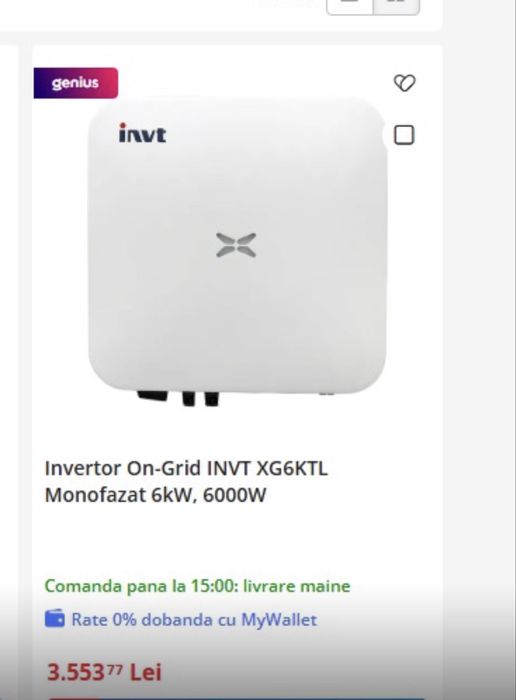
Task: Click the superscript 77 bani in price
Action: tap(115, 667)
